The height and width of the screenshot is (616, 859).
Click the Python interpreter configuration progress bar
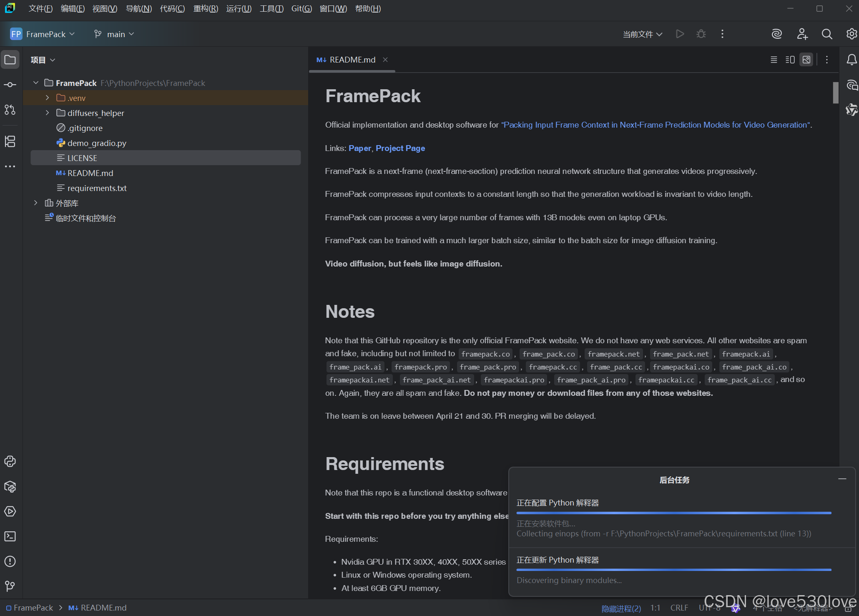[673, 513]
